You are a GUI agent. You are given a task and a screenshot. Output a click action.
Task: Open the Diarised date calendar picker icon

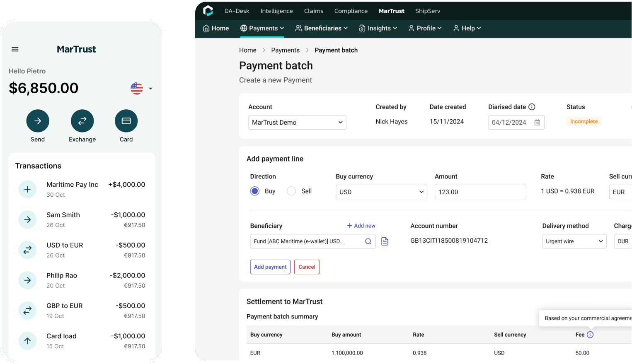[x=538, y=122]
